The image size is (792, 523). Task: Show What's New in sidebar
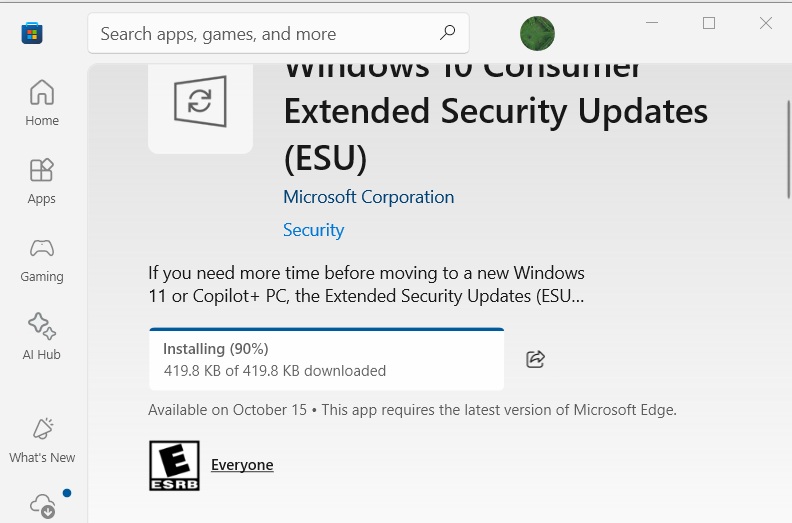click(42, 440)
